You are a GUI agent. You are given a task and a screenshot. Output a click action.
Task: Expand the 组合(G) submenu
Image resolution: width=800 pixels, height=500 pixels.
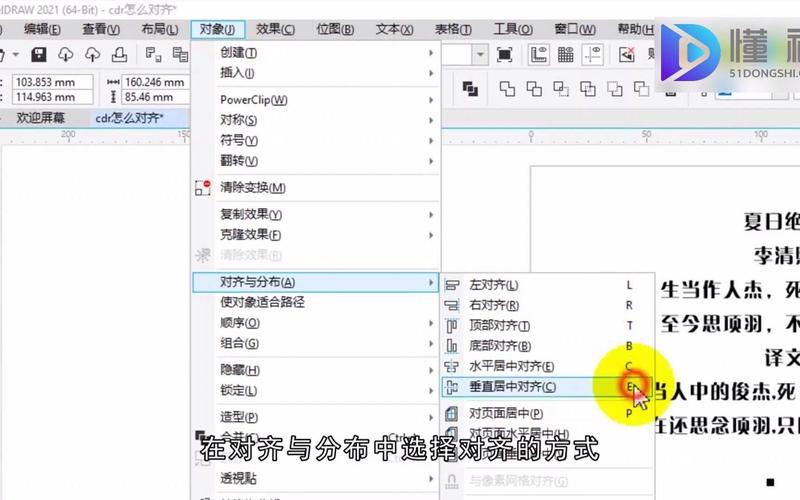pos(316,343)
